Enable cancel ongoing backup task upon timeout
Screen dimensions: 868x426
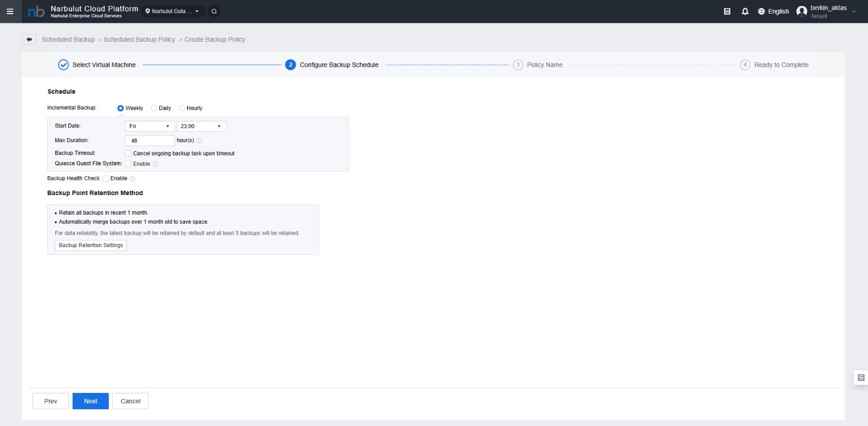(129, 154)
